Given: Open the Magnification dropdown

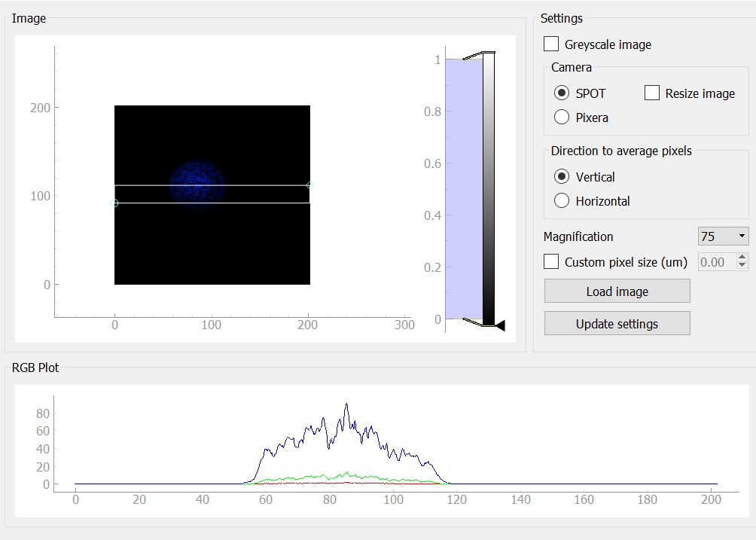Looking at the screenshot, I should (x=723, y=236).
